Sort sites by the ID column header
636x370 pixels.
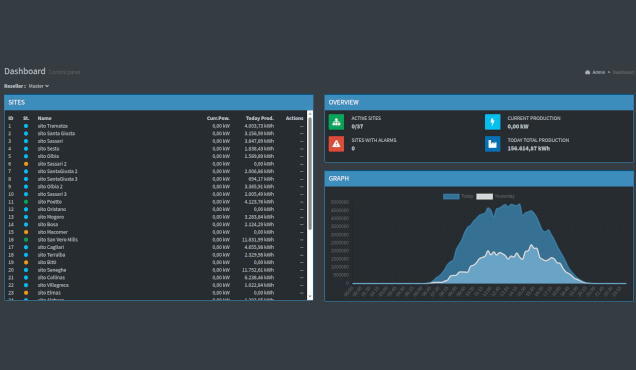[x=11, y=118]
